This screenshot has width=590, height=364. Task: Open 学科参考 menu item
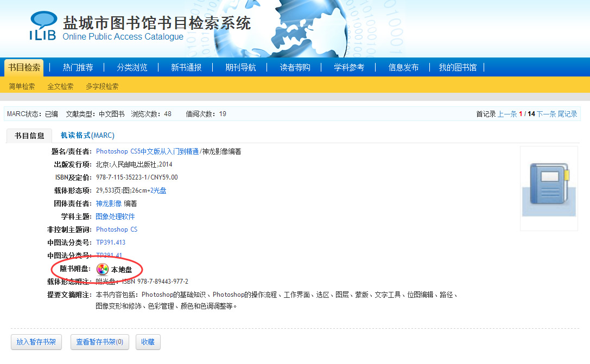click(x=349, y=67)
